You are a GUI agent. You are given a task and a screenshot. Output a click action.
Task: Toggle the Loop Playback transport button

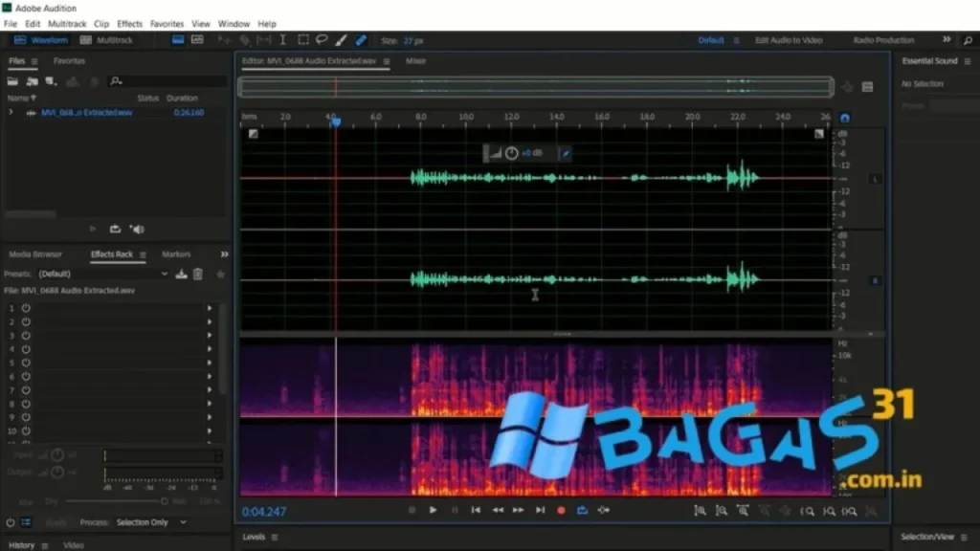(583, 511)
